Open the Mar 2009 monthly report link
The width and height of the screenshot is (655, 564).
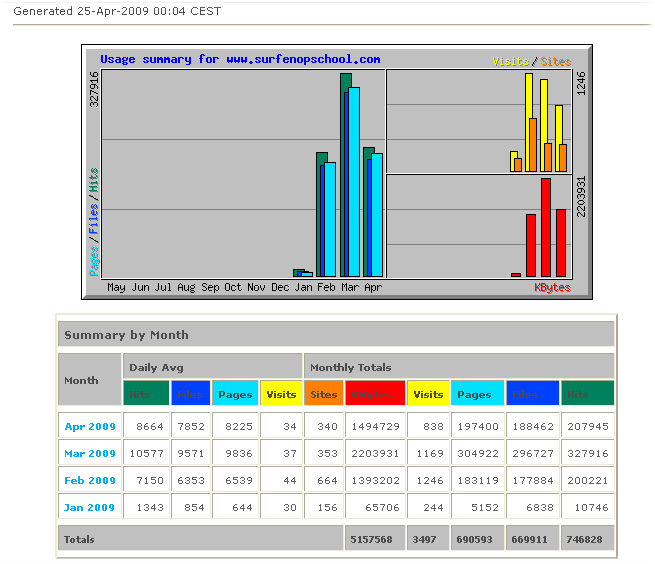coord(90,453)
